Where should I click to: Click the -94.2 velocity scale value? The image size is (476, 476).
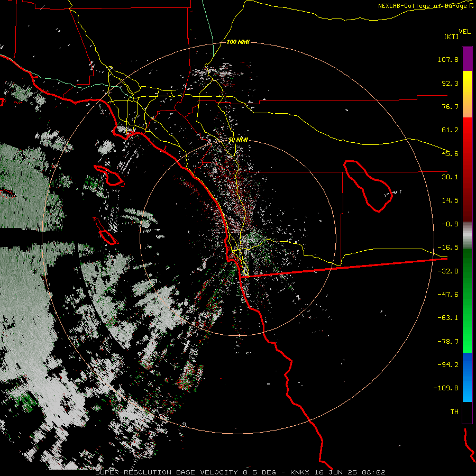[x=448, y=364]
